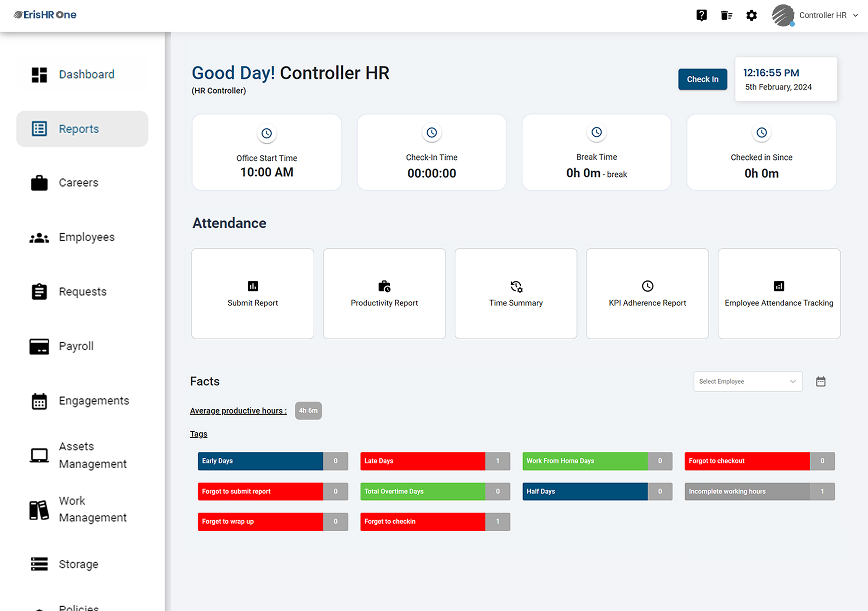Click the Average productive hours link
This screenshot has height=611, width=868.
238,411
